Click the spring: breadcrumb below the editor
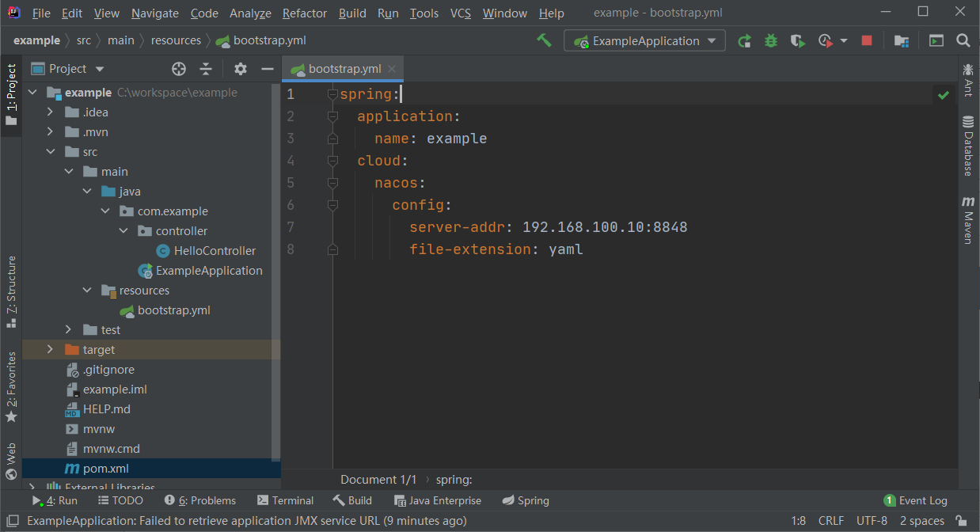980x532 pixels. tap(454, 480)
